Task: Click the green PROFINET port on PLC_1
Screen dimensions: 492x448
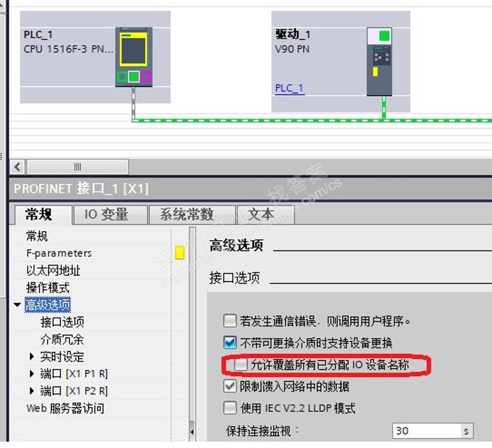Action: [x=134, y=76]
